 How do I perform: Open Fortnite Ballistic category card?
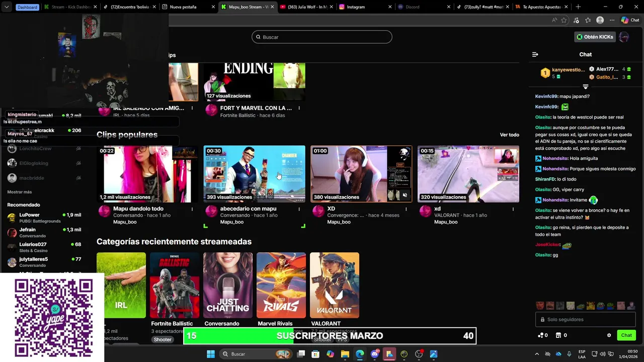(175, 285)
